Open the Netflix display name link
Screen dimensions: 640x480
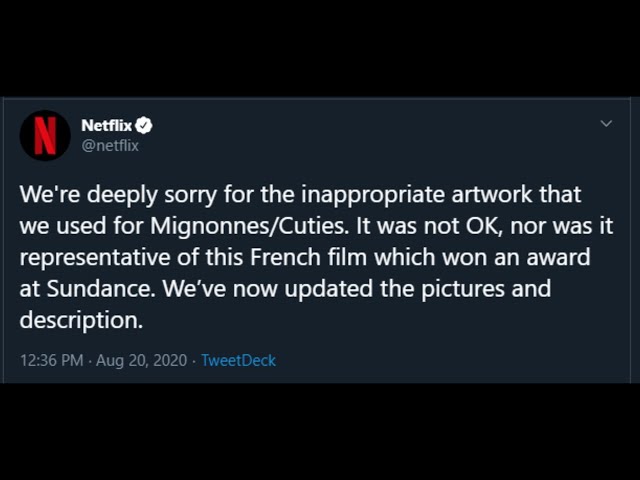point(107,125)
